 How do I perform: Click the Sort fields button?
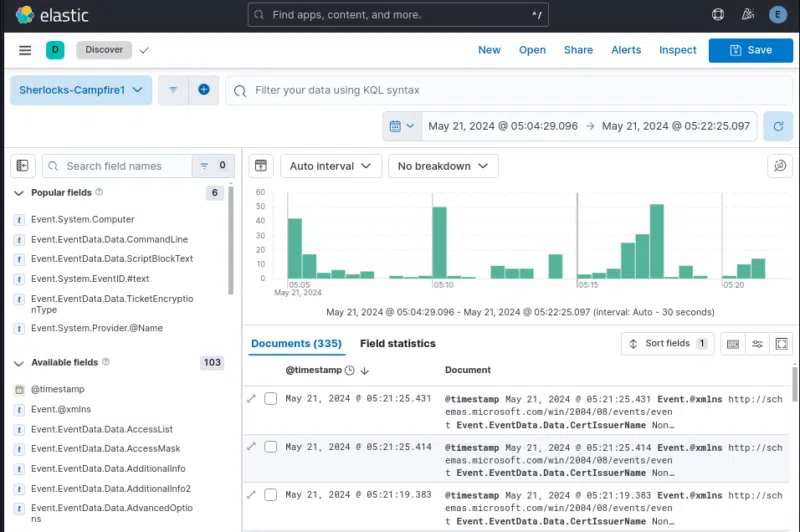[x=666, y=344]
